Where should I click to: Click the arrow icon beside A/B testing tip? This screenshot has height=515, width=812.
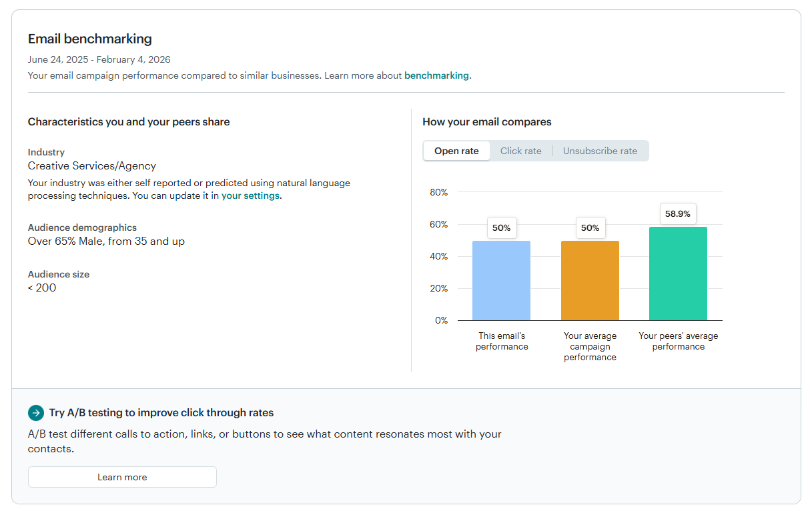pyautogui.click(x=35, y=413)
